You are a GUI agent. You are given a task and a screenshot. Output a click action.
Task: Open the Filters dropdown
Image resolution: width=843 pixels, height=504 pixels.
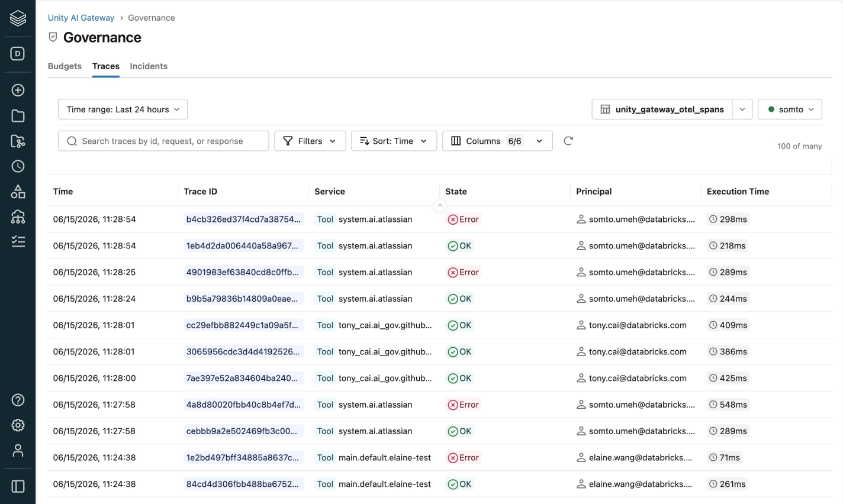310,141
